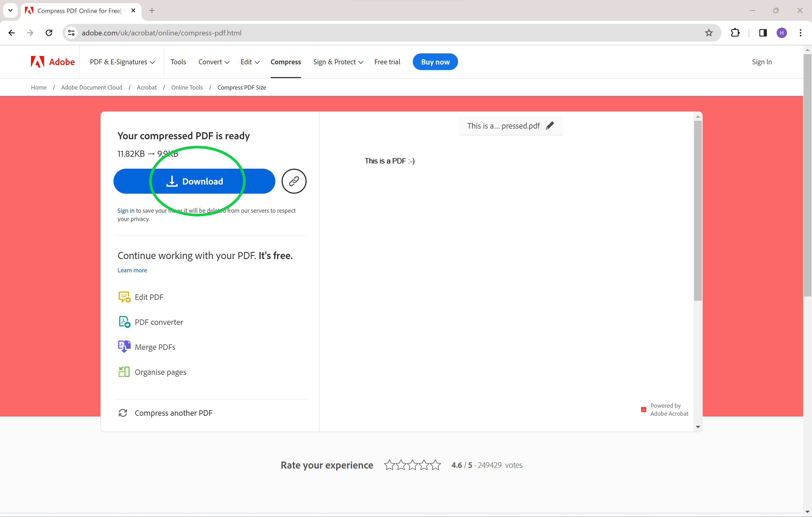812x517 pixels.
Task: Expand the Edit dropdown menu
Action: (250, 62)
